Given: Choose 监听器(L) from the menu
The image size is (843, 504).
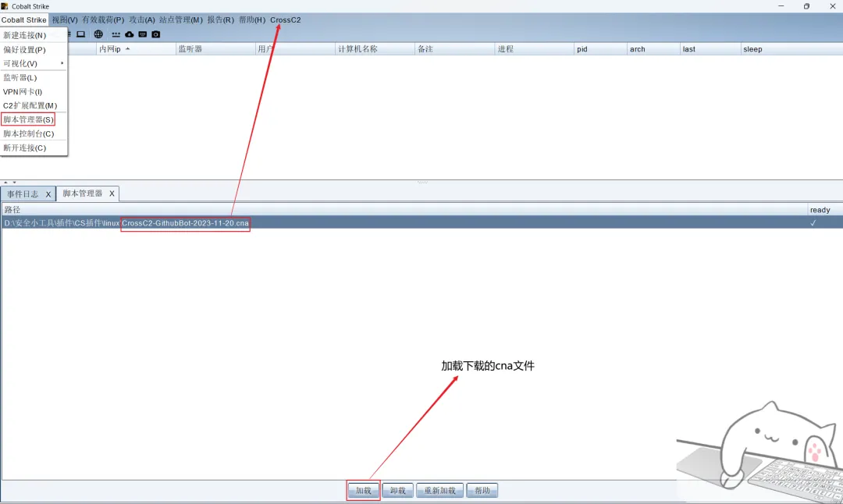Looking at the screenshot, I should click(34, 77).
